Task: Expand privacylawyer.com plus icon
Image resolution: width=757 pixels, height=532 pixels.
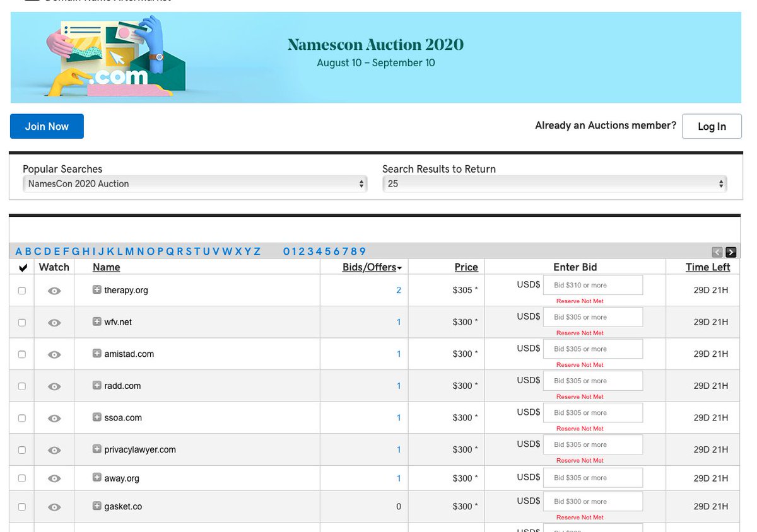Action: [97, 449]
